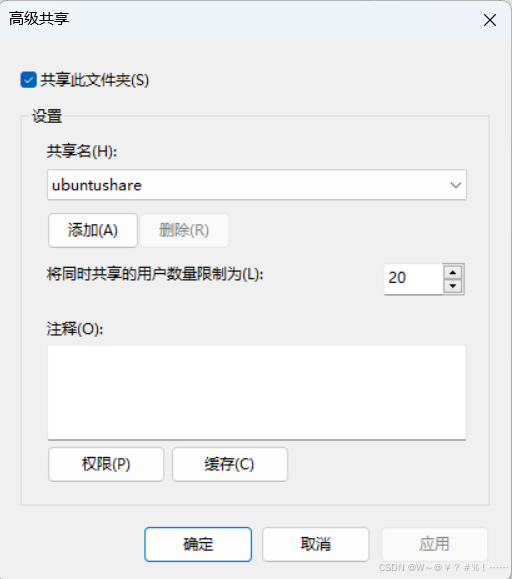The image size is (512, 579).
Task: Open the 权限(P) permissions dialog
Action: (106, 464)
